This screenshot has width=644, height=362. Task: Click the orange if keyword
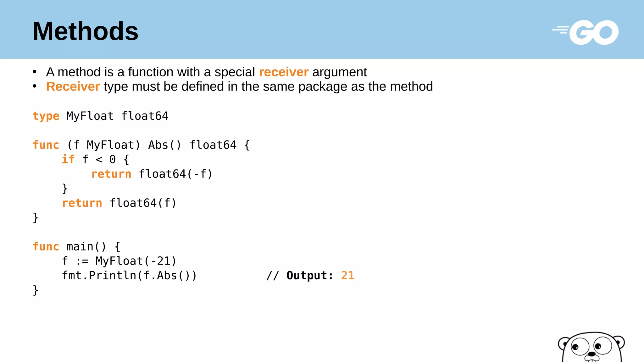coord(68,160)
